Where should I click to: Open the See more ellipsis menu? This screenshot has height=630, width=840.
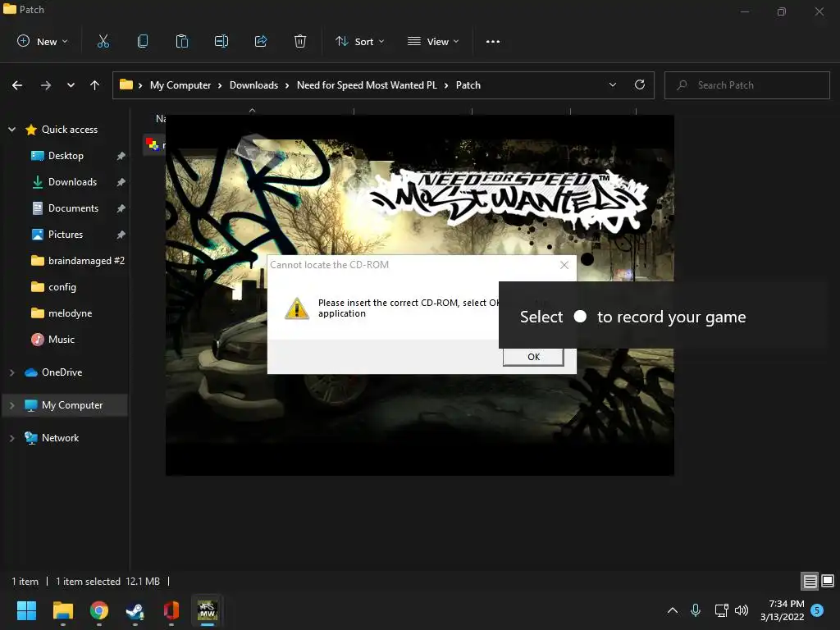(493, 41)
